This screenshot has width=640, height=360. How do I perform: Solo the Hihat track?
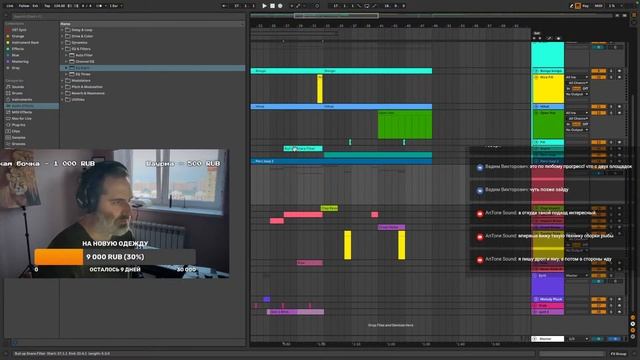click(x=611, y=107)
